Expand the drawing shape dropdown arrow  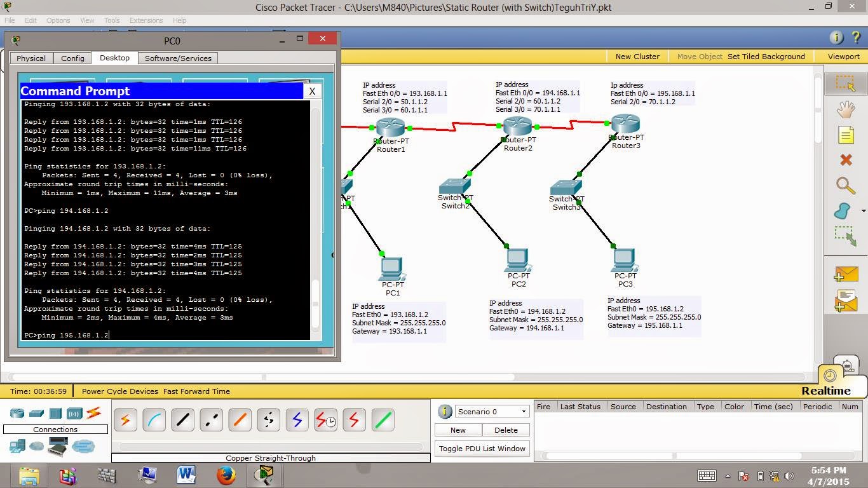(863, 211)
